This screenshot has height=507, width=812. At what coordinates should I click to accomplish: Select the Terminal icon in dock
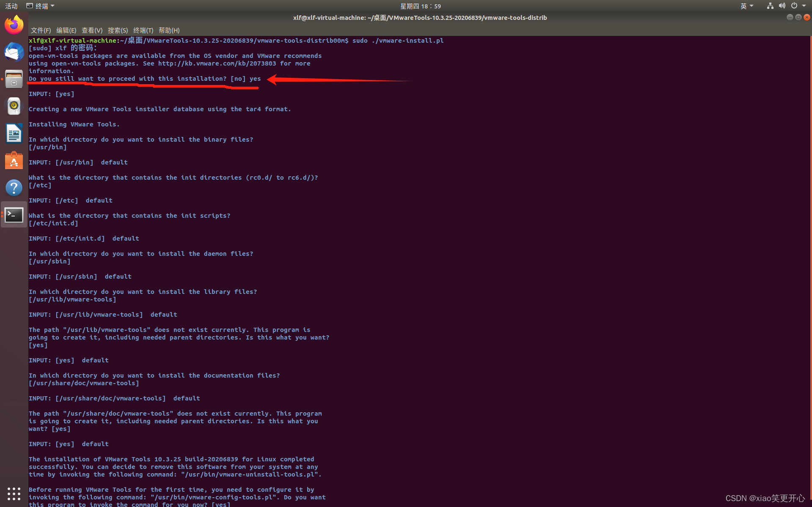14,215
